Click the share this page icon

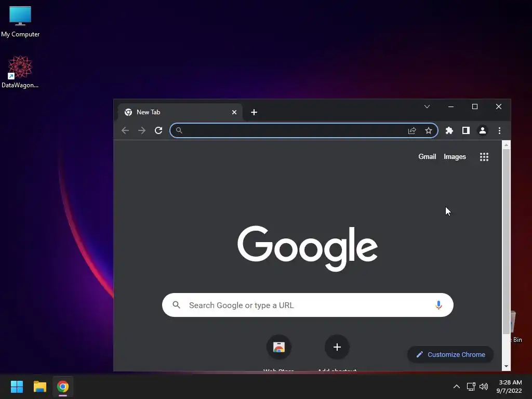pyautogui.click(x=412, y=130)
